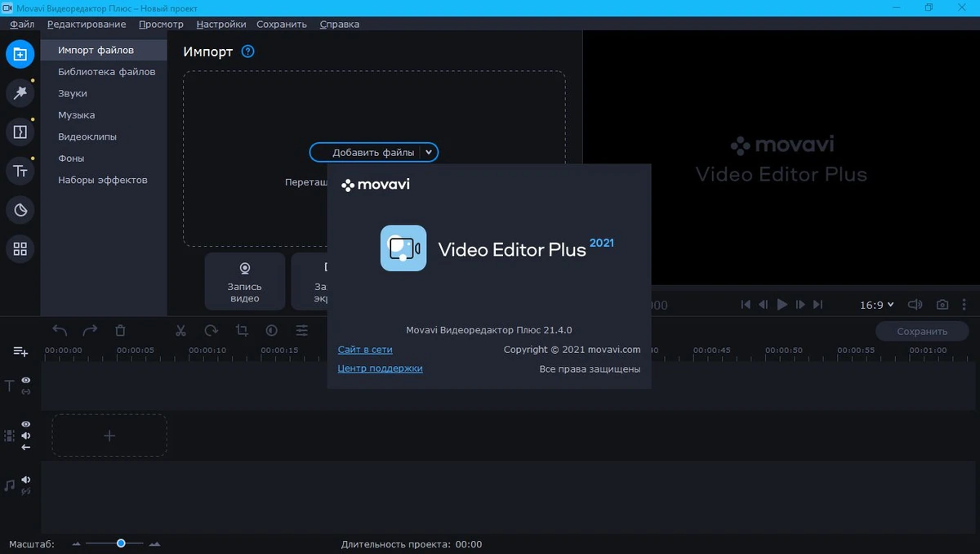Click the Redo arrow in timeline toolbar

point(90,330)
